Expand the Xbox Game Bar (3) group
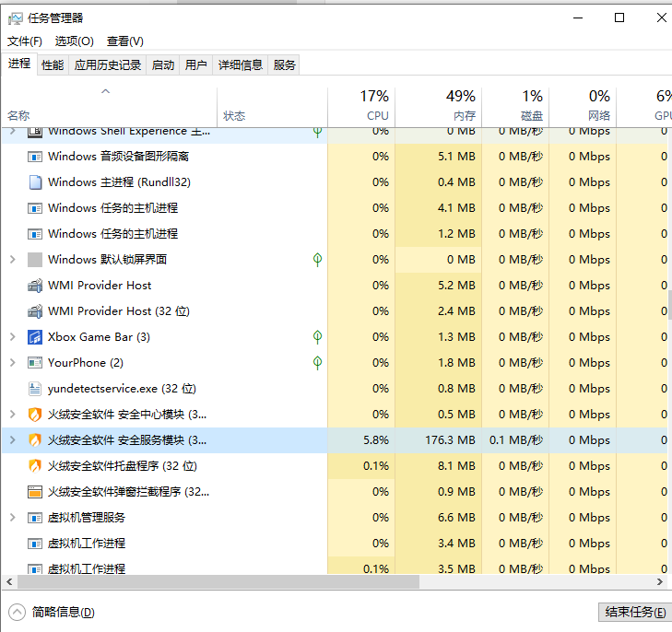This screenshot has width=672, height=632. click(12, 337)
